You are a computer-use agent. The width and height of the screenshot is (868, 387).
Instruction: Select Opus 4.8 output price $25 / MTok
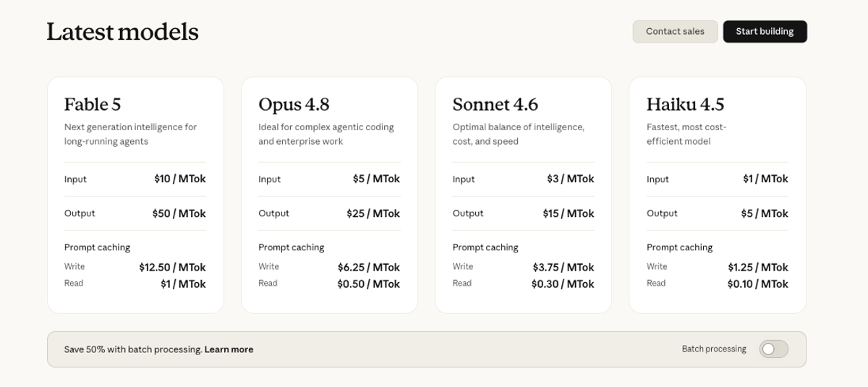(x=373, y=213)
